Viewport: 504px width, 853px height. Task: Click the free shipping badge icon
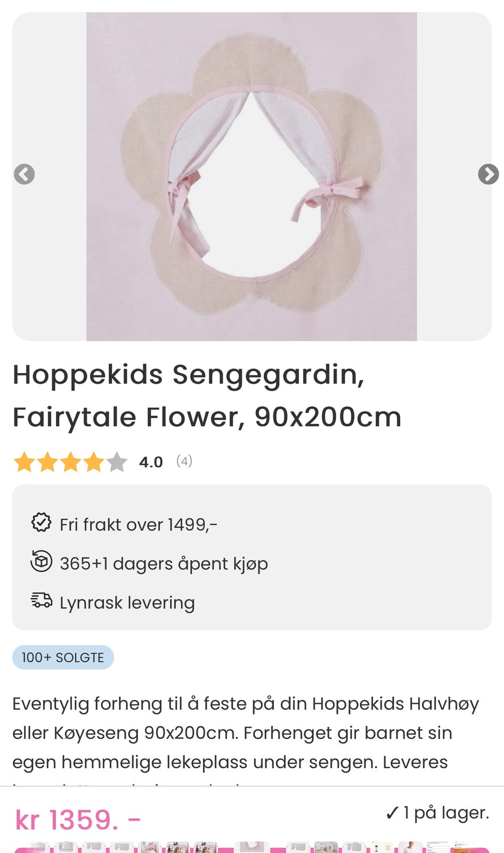click(41, 523)
